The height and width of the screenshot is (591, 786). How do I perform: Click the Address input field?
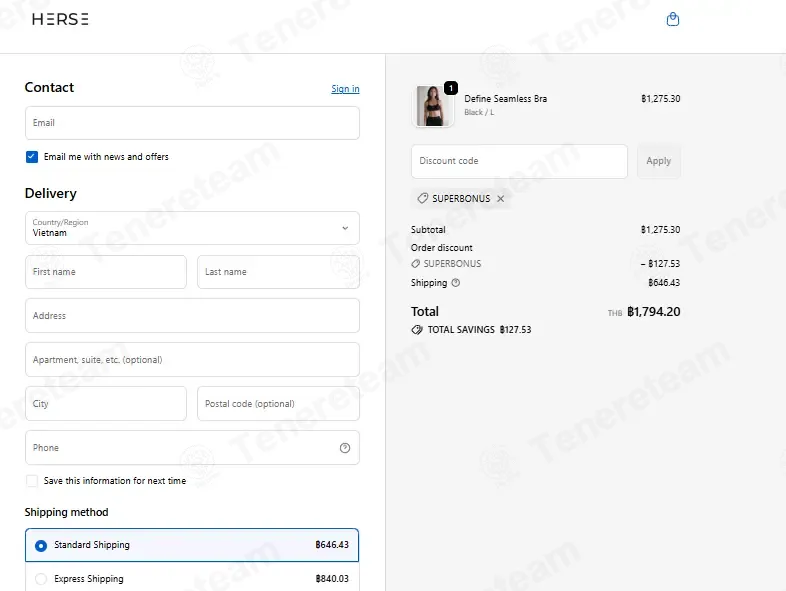point(192,316)
